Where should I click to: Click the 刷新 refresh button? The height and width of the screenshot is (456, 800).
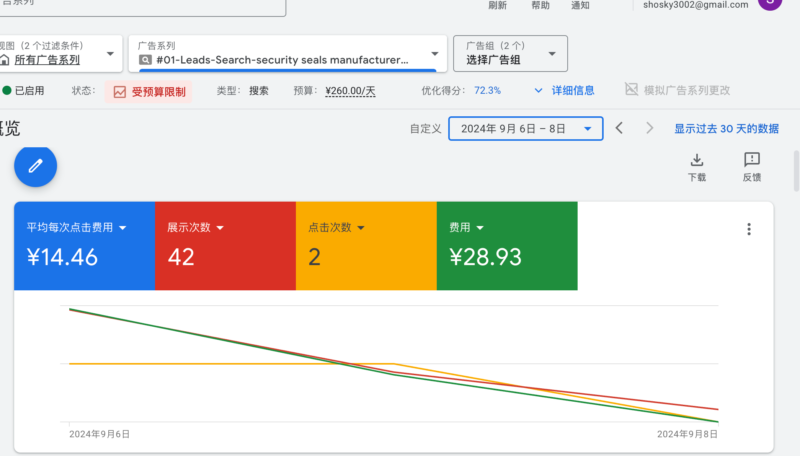(x=497, y=5)
